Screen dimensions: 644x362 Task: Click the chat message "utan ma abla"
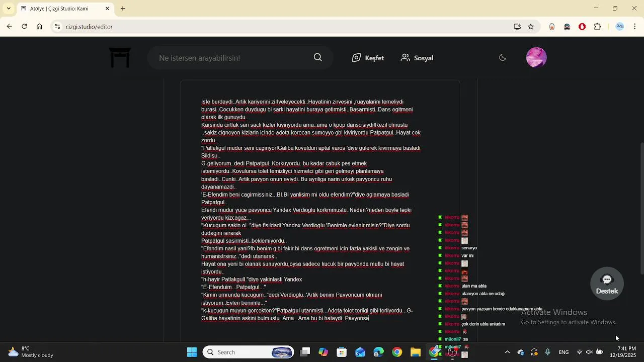pyautogui.click(x=474, y=286)
